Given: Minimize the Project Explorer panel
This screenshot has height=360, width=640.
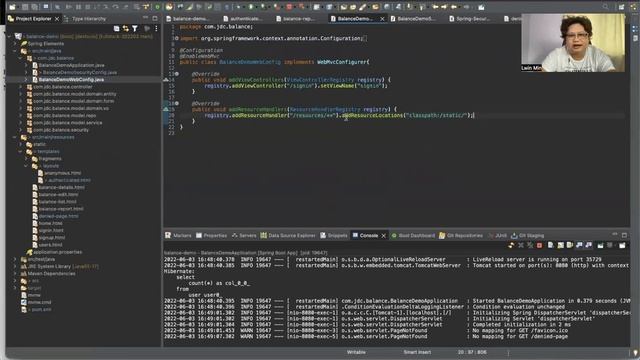Looking at the screenshot, I should click(146, 18).
